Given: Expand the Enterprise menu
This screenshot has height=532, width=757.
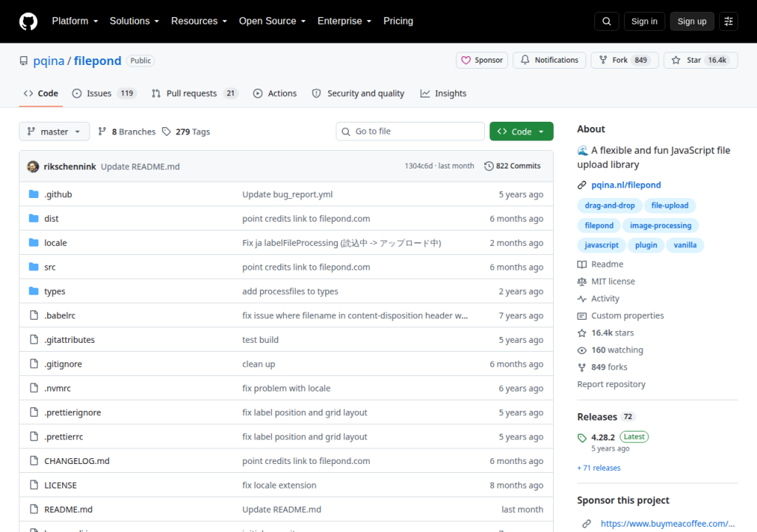Looking at the screenshot, I should click(344, 21).
